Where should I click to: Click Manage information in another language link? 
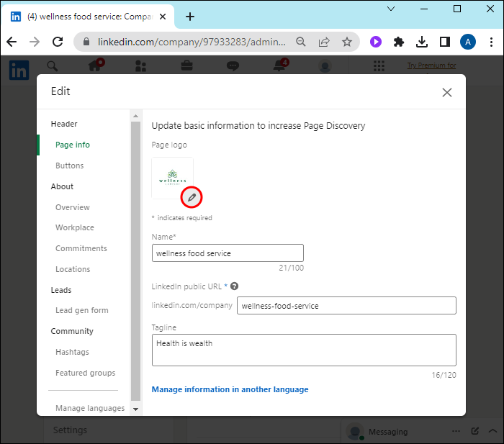[230, 389]
